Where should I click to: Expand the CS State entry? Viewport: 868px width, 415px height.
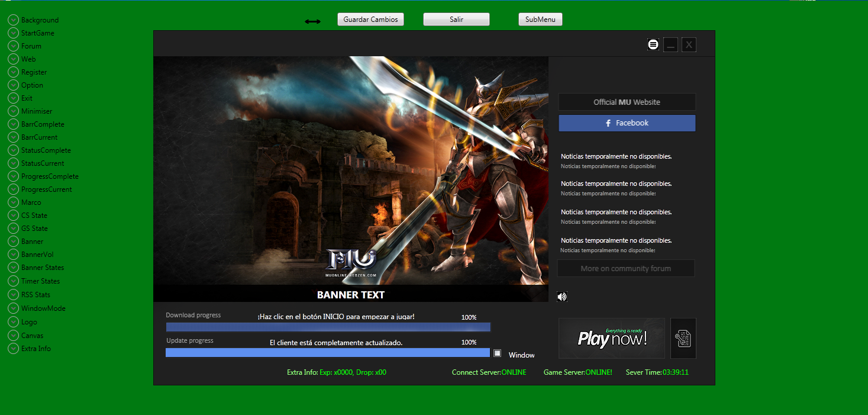(13, 215)
